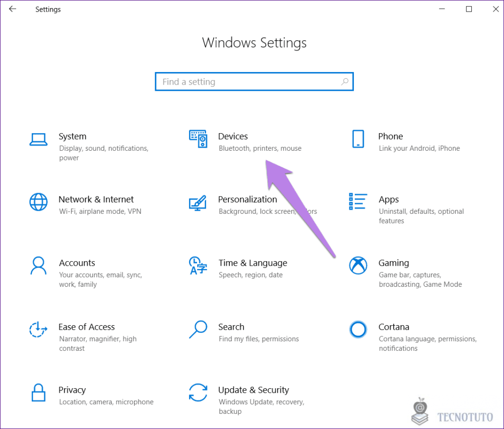Viewport: 504px width, 429px height.
Task: Open Devices settings title
Action: tap(233, 136)
